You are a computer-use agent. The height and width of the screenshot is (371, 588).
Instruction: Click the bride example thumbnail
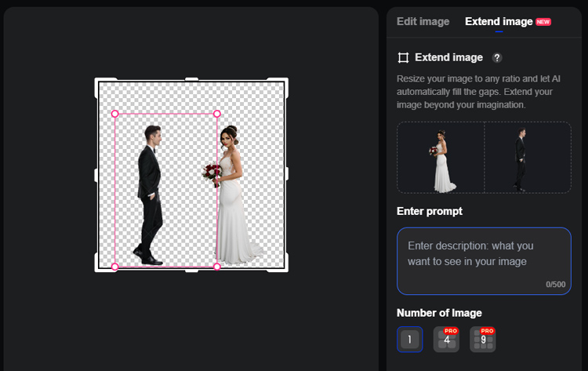[441, 158]
